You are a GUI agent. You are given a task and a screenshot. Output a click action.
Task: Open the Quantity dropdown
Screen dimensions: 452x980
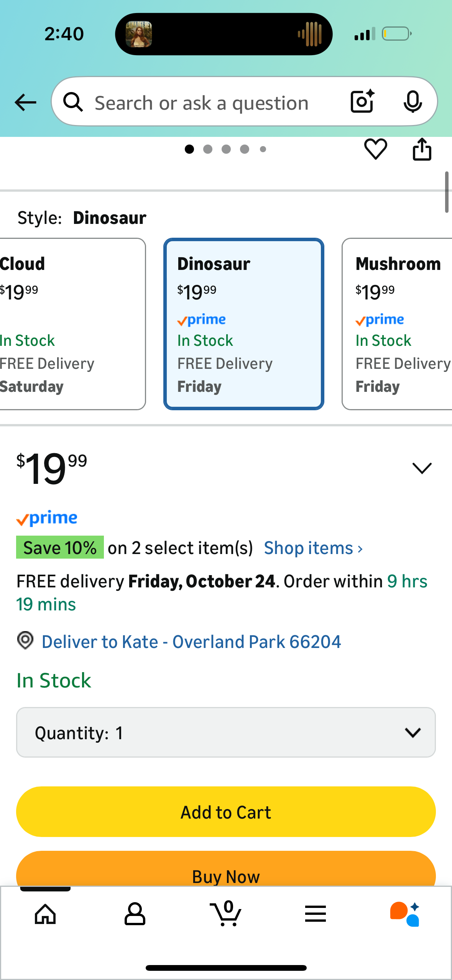pos(226,732)
